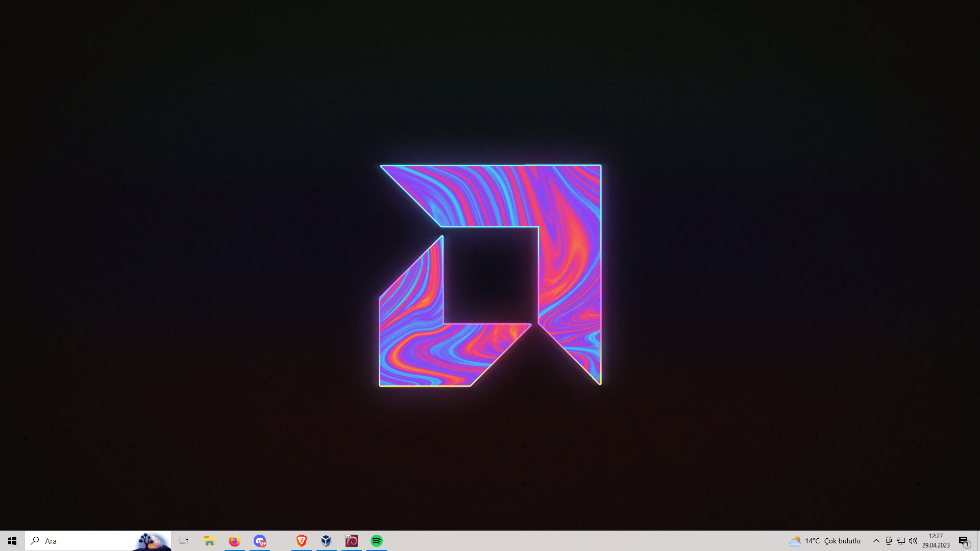980x551 pixels.
Task: Expand the hidden system tray icons chevron
Action: coord(876,541)
